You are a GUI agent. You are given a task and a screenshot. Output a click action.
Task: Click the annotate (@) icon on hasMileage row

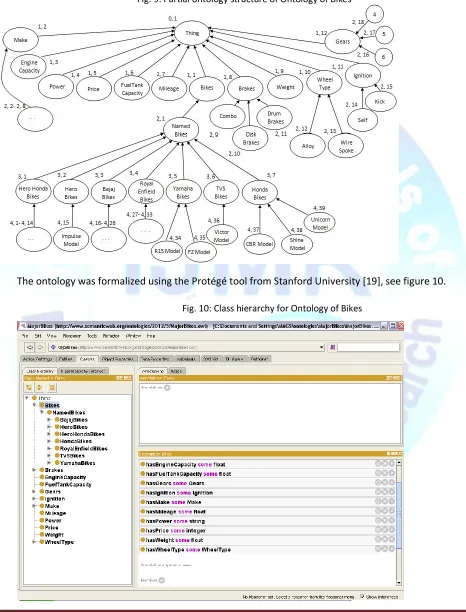(378, 511)
